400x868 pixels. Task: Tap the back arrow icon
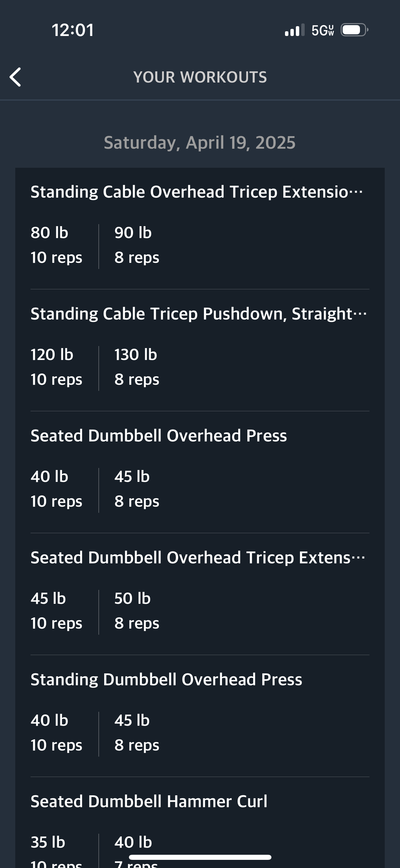(16, 77)
